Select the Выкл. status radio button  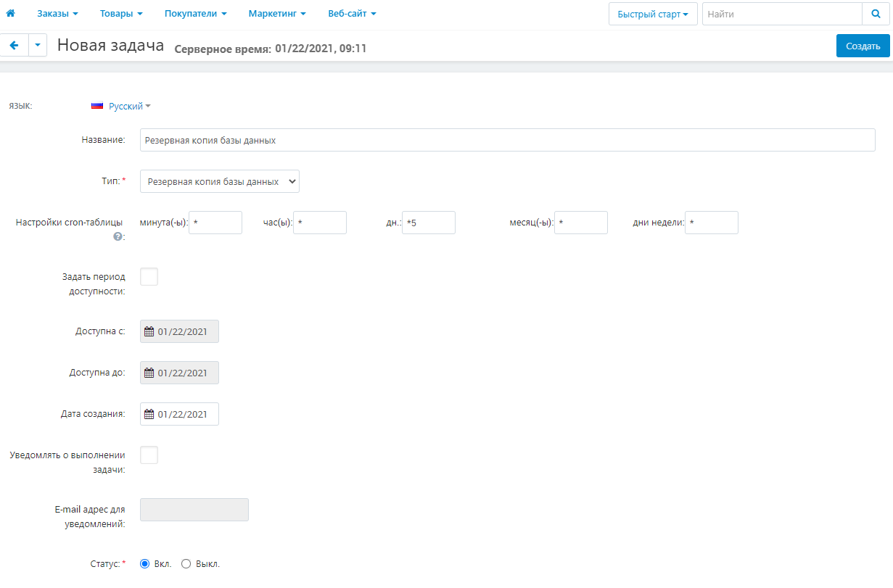pyautogui.click(x=186, y=564)
